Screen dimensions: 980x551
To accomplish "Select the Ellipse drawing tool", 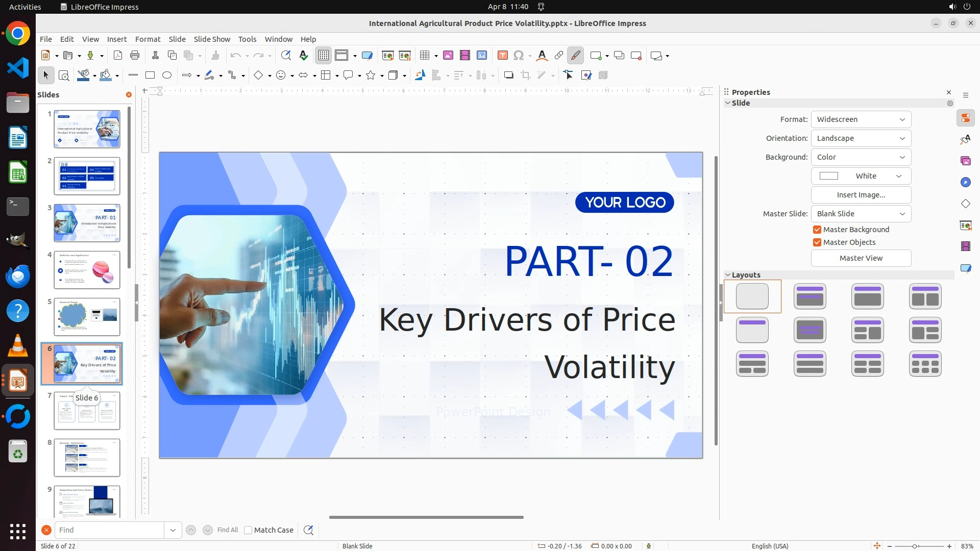I will (x=167, y=76).
